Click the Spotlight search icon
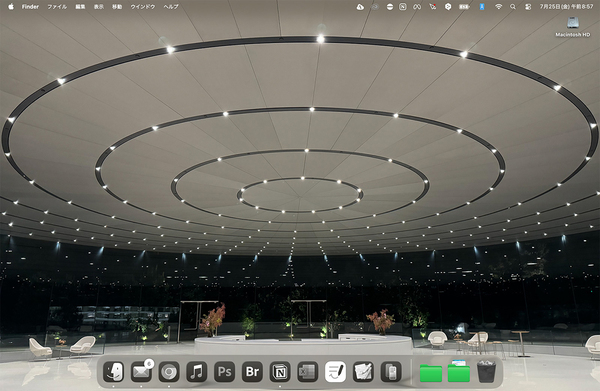 (513, 7)
